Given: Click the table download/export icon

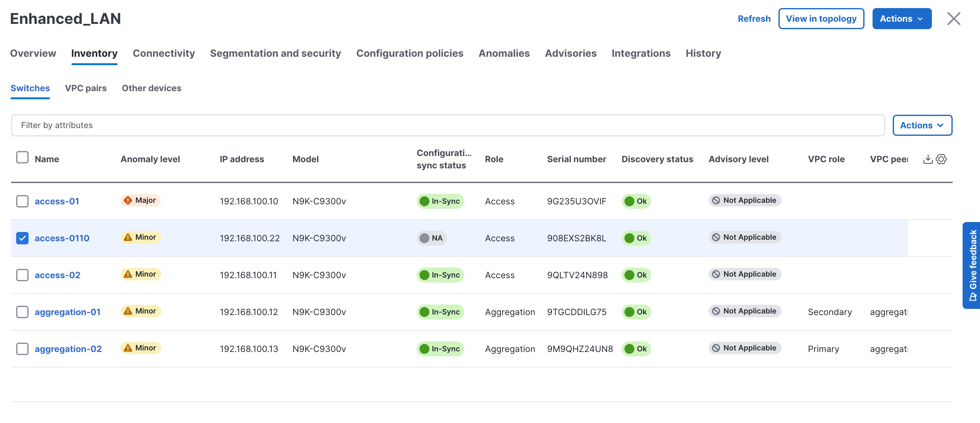Looking at the screenshot, I should pos(928,159).
